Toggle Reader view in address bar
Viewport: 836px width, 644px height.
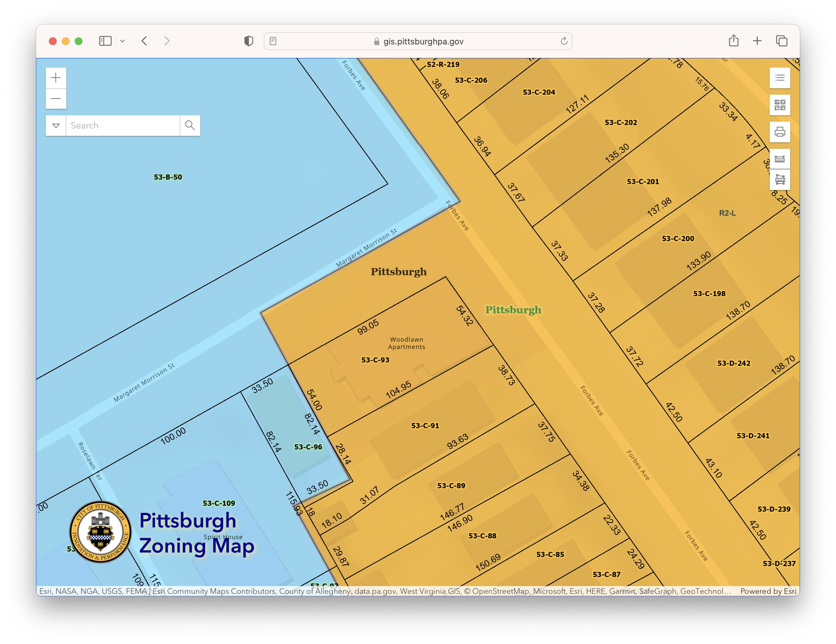[273, 41]
